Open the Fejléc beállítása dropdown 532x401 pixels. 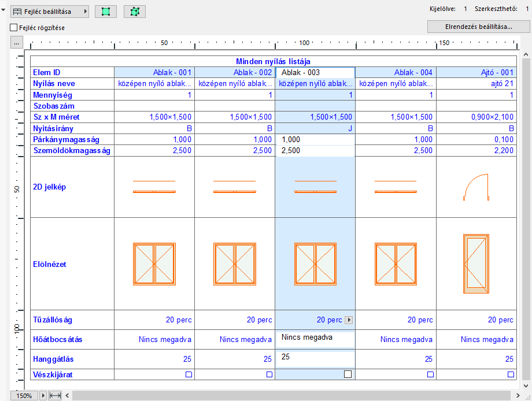tap(50, 12)
